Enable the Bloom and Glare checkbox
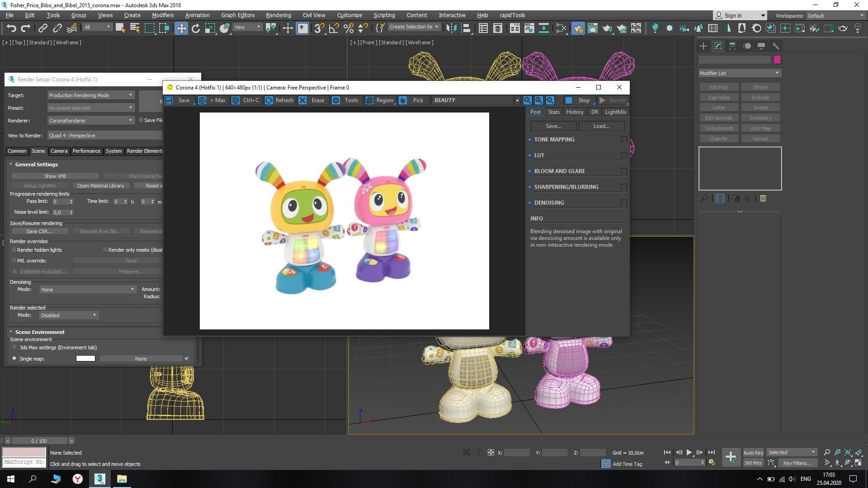The width and height of the screenshot is (868, 488). pos(624,171)
